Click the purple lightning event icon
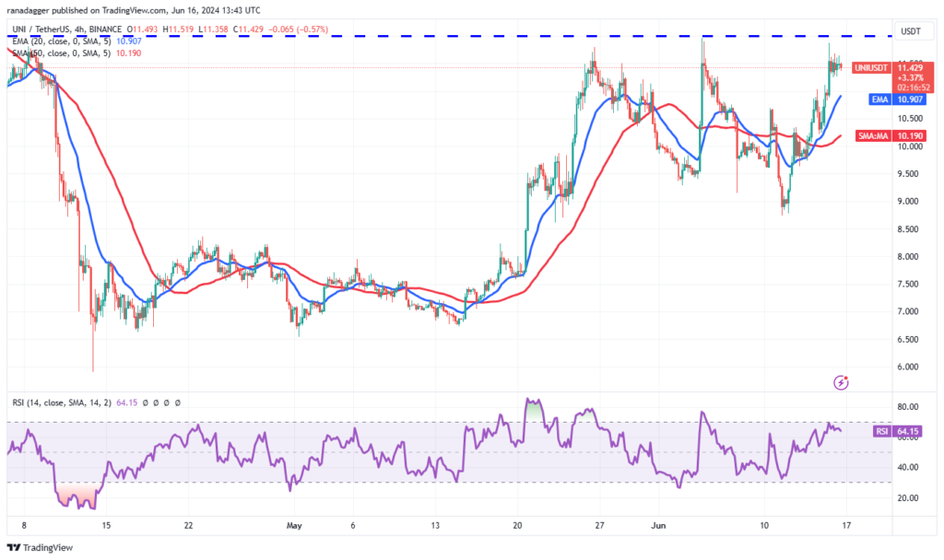The height and width of the screenshot is (560, 944). (841, 382)
